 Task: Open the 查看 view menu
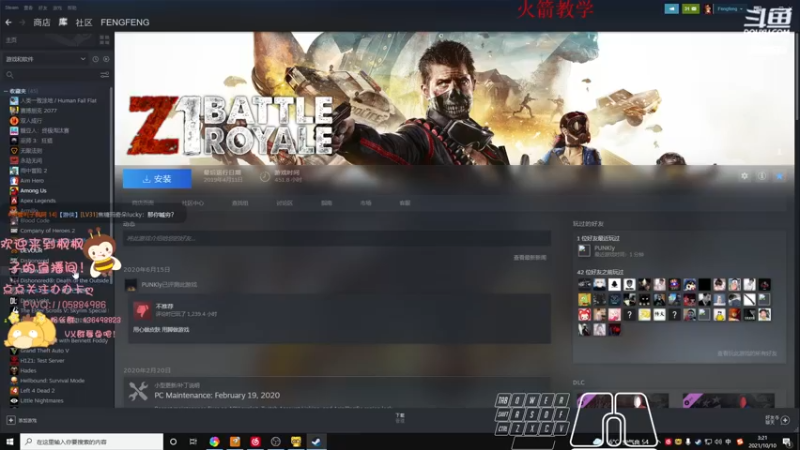(29, 8)
